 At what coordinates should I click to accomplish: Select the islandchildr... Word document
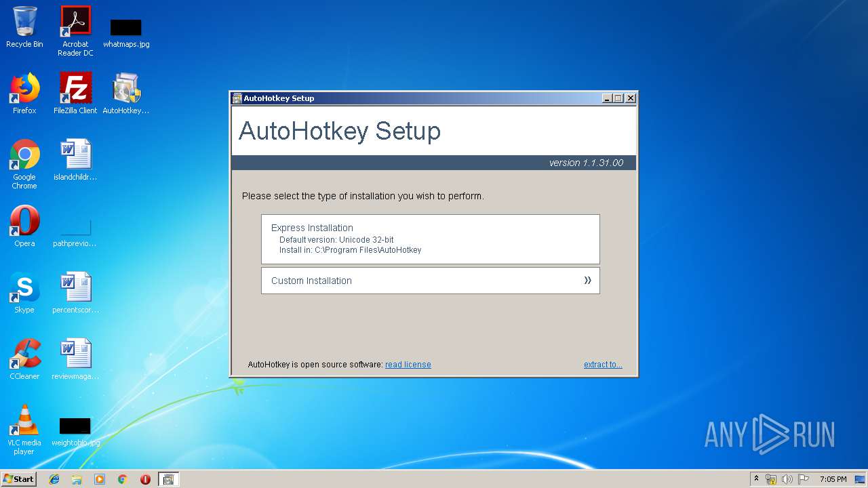coord(75,160)
